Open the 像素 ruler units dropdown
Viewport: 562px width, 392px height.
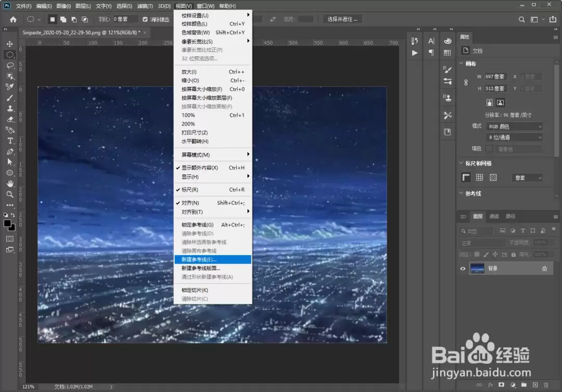pyautogui.click(x=528, y=178)
